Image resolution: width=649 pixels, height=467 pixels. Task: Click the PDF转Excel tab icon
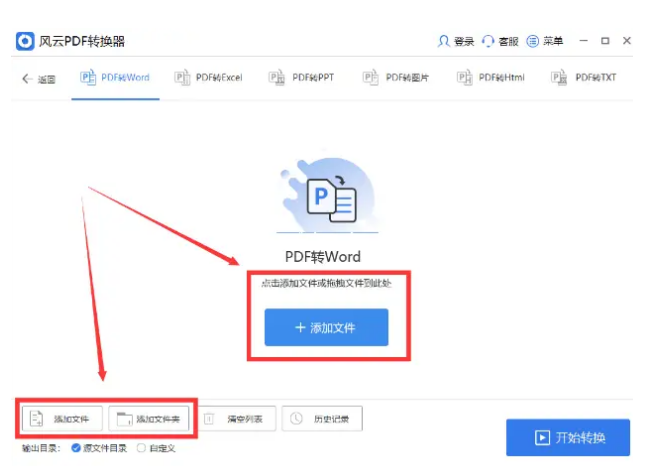tap(182, 77)
